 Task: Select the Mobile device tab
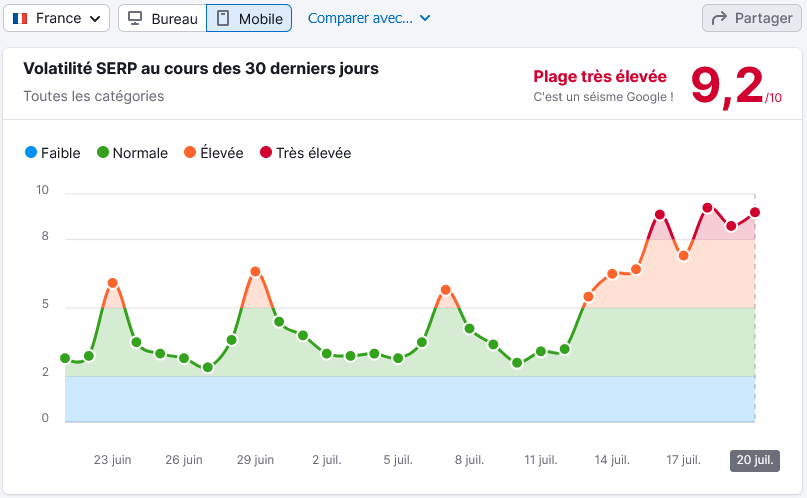pos(249,19)
